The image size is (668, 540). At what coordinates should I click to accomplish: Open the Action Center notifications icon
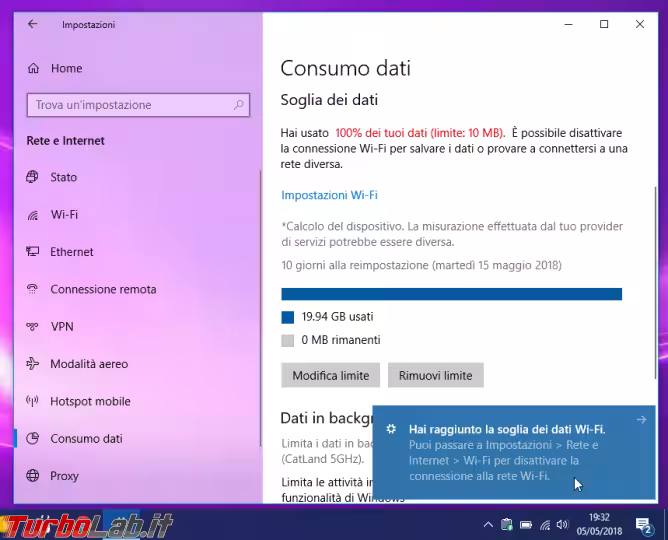point(645,524)
